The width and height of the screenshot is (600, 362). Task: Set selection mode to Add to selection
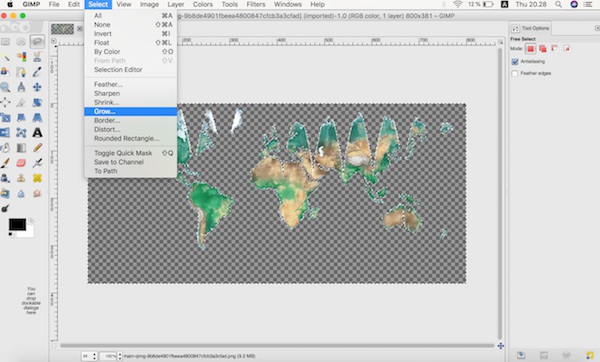[543, 49]
